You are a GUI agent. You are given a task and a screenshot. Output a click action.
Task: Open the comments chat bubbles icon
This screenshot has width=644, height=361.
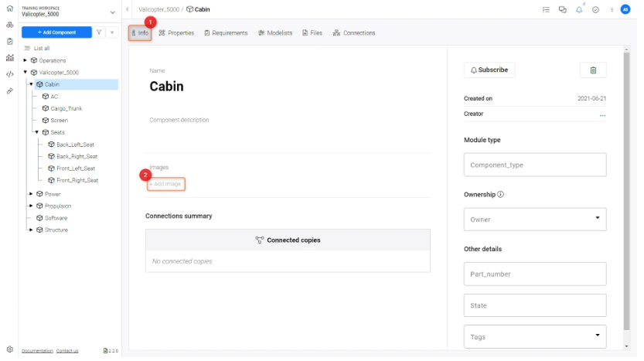562,10
